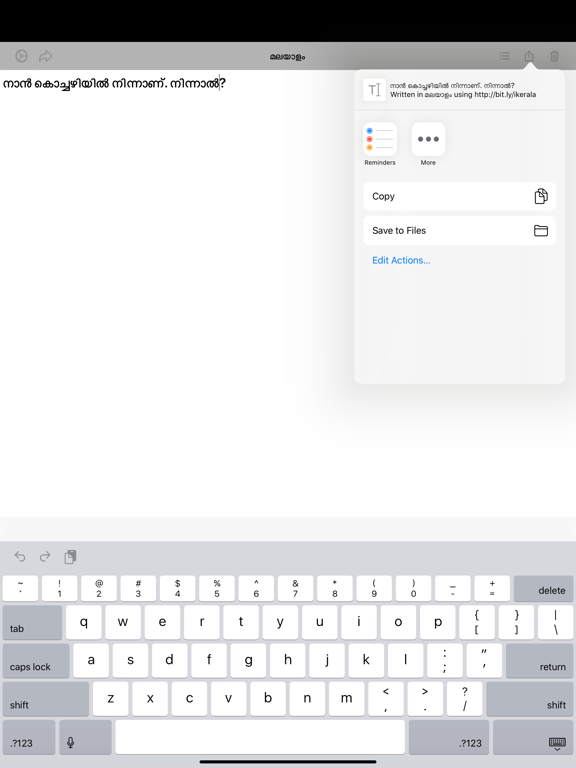Tap the e key
Viewport: 576px width, 768px height.
pos(162,623)
